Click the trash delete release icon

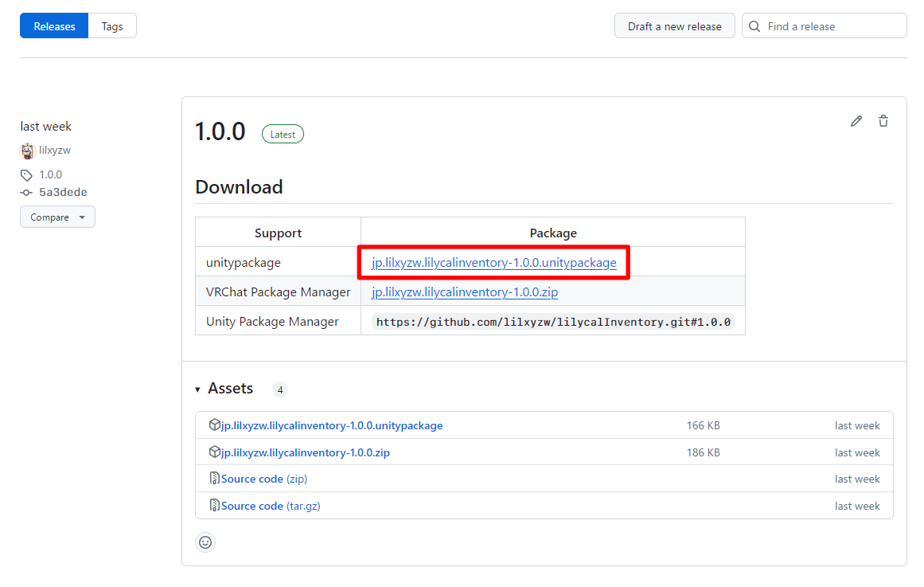(x=883, y=121)
